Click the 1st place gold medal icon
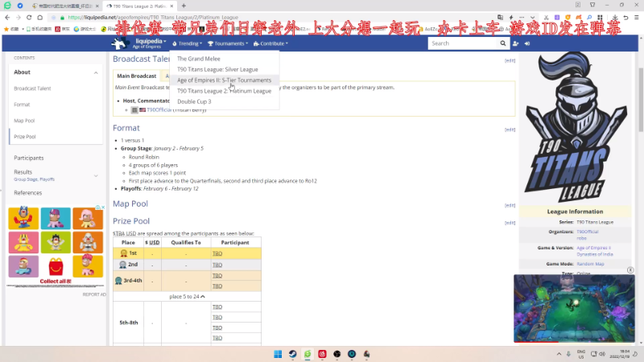The width and height of the screenshot is (644, 362). click(x=124, y=253)
